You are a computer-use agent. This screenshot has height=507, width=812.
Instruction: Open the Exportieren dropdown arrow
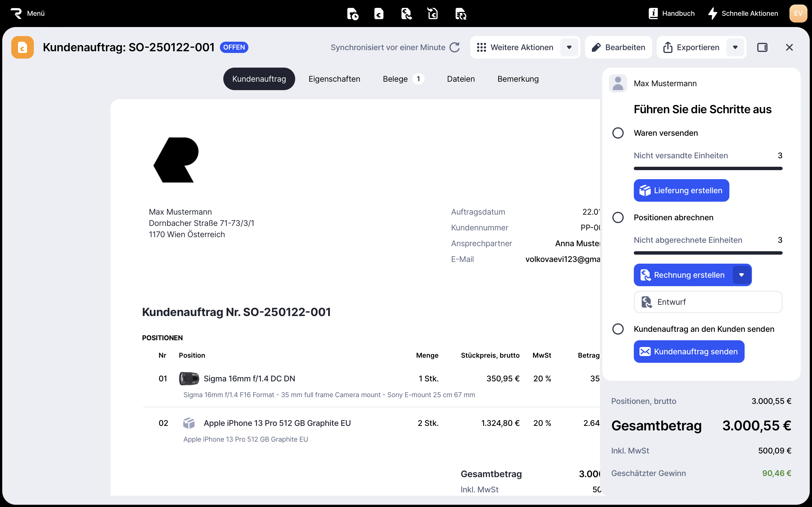click(x=735, y=47)
